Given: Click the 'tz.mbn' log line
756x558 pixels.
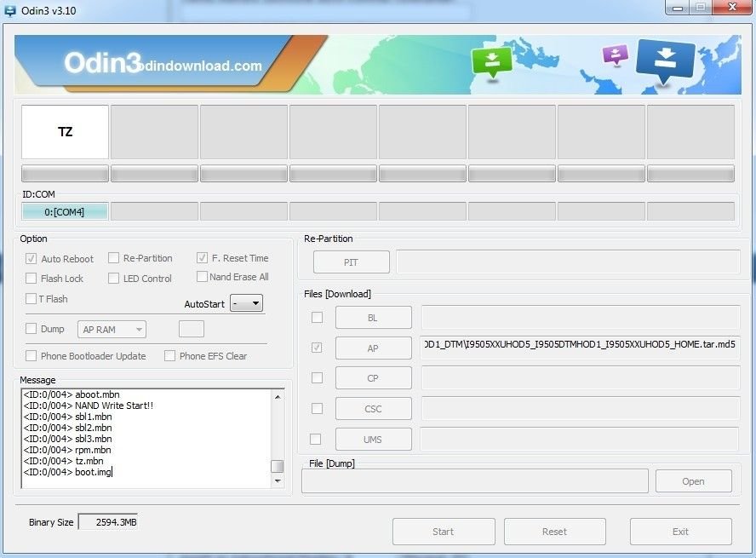Looking at the screenshot, I should click(63, 461).
